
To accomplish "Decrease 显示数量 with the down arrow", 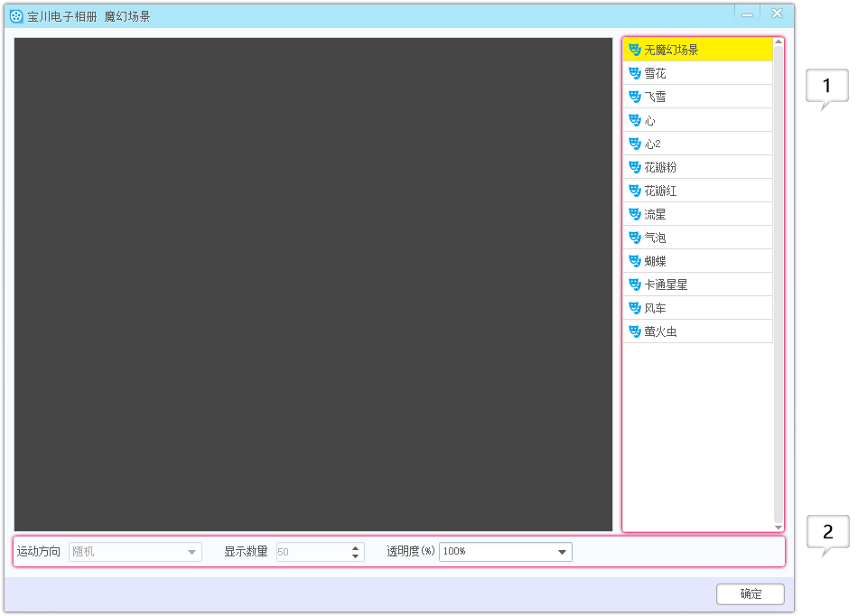I will [356, 556].
